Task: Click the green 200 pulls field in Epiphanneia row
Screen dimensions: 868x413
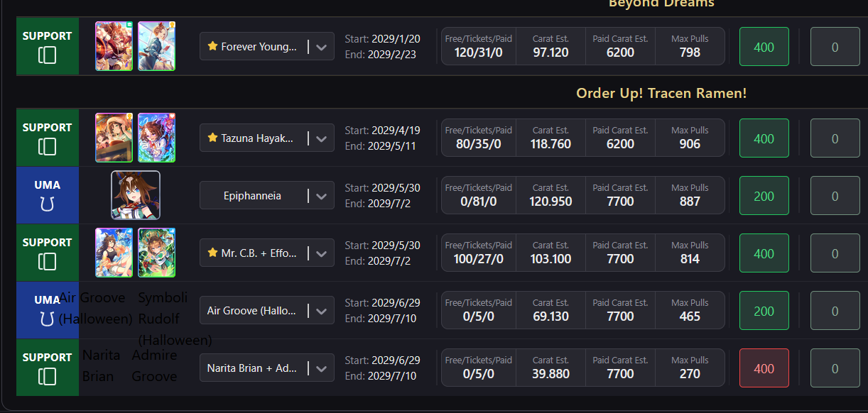Action: (764, 196)
